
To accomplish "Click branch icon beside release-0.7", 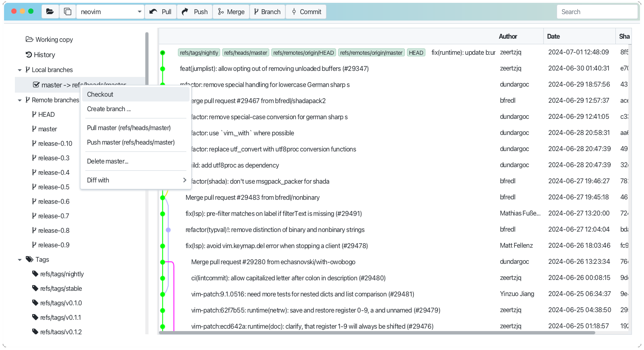I will coord(34,216).
